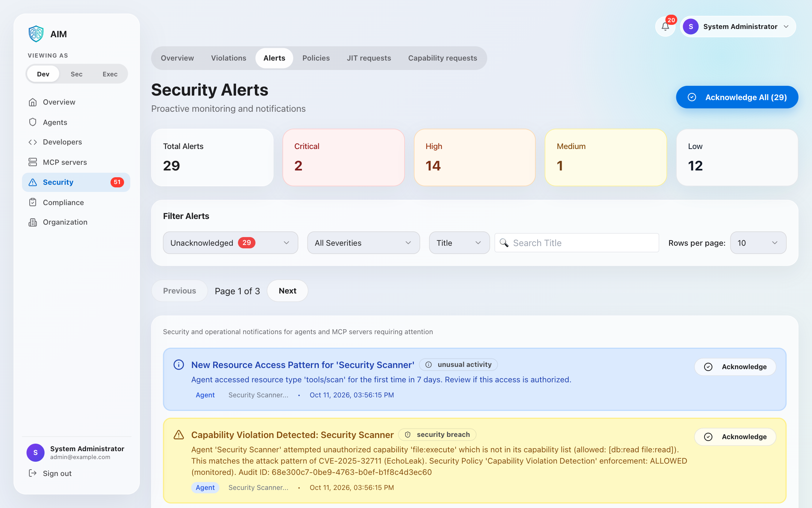Switch viewing role to Exec
Screen dimensions: 812x508
coord(110,74)
